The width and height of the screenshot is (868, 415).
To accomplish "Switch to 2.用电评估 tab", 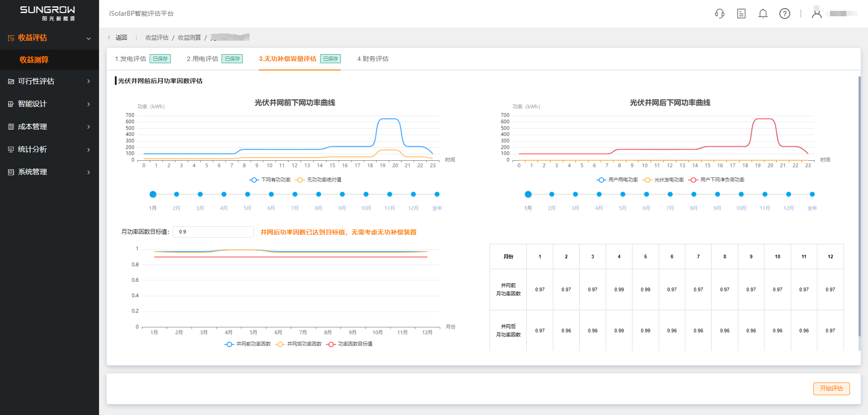I will tap(215, 59).
